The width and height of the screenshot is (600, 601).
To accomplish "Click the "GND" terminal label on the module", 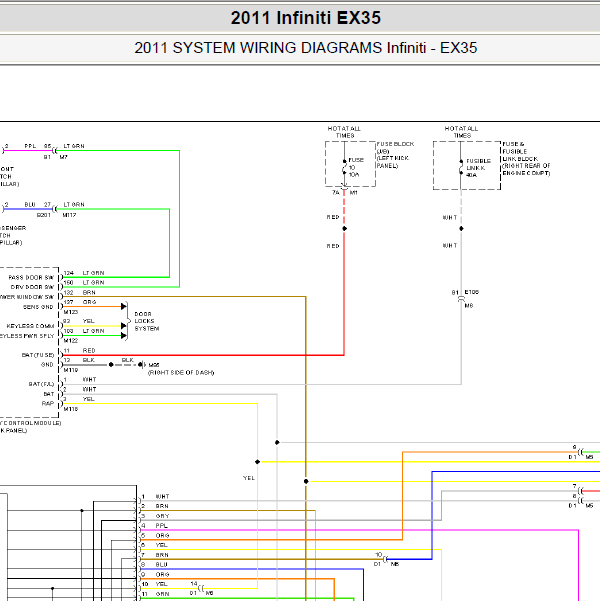I will (47, 365).
